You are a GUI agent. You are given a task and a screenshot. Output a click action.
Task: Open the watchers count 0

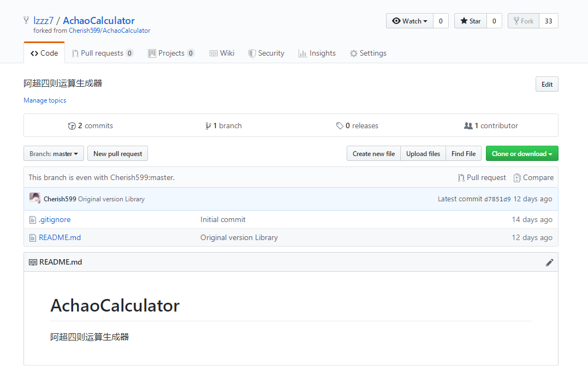pyautogui.click(x=441, y=21)
